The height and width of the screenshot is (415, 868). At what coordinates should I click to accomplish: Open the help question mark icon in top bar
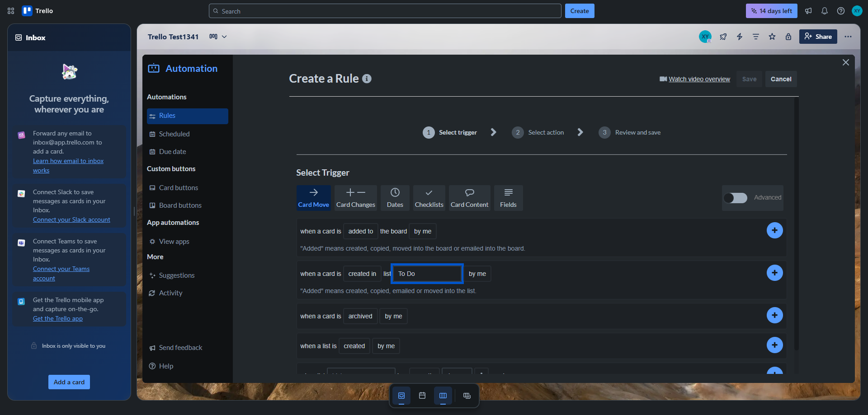[841, 11]
